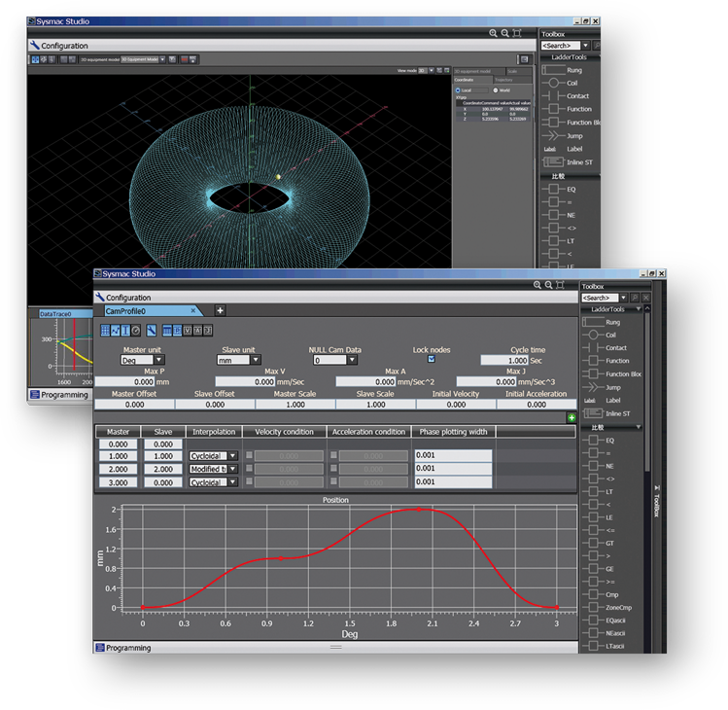This screenshot has width=728, height=710.
Task: Select the Coil ladder tool in the front Toolbox
Action: click(609, 335)
